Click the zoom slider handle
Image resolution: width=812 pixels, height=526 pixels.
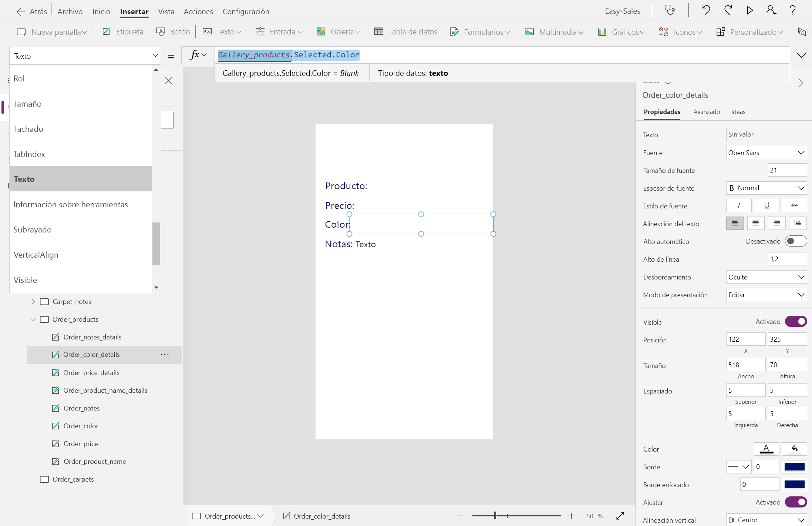(x=495, y=516)
